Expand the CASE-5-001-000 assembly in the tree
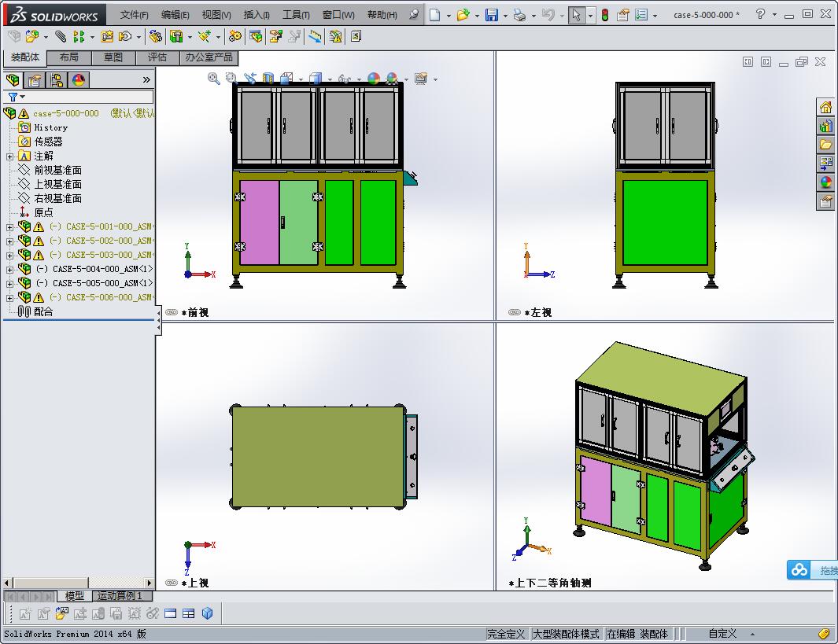The width and height of the screenshot is (838, 644). (x=11, y=226)
